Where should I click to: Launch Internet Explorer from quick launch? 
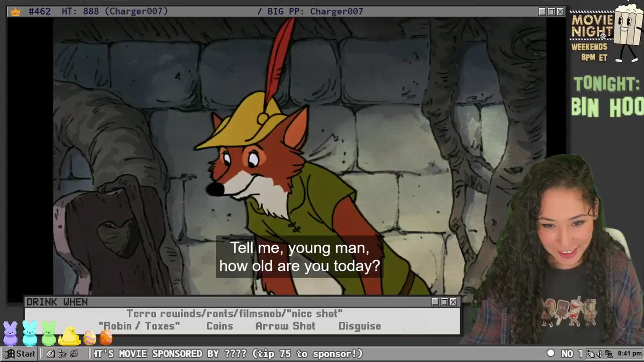(x=74, y=354)
